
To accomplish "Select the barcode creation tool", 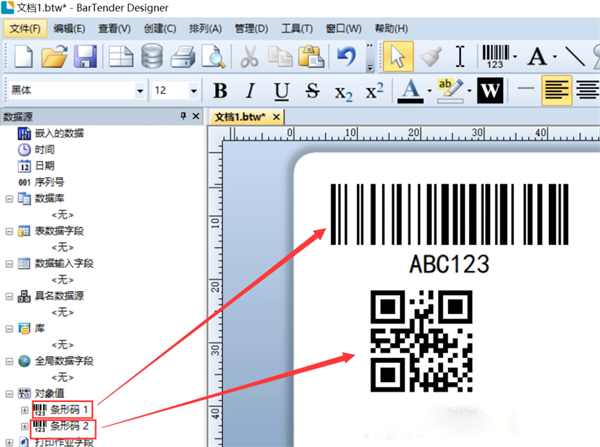I will click(x=497, y=56).
